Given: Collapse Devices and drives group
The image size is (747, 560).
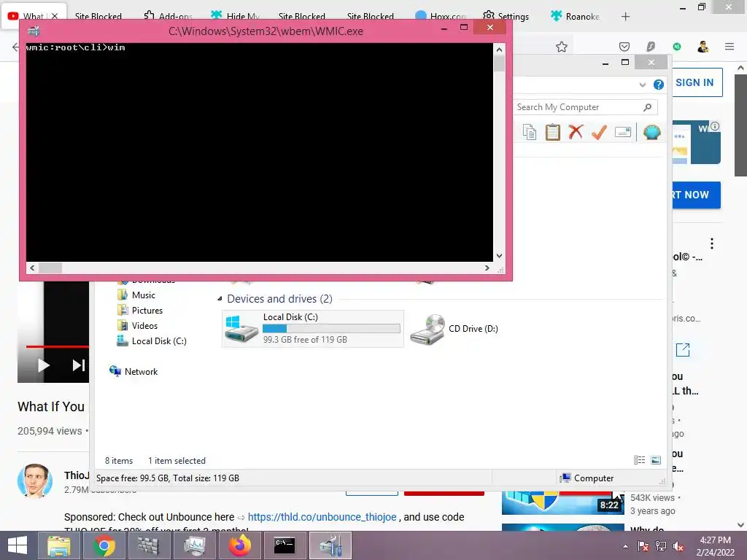Looking at the screenshot, I should pos(220,299).
